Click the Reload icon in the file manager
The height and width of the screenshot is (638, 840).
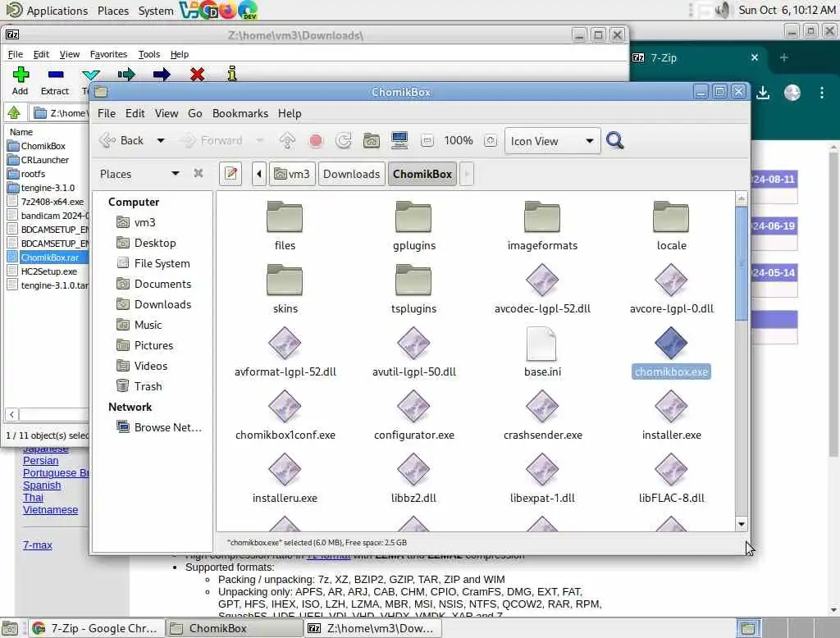tap(344, 140)
